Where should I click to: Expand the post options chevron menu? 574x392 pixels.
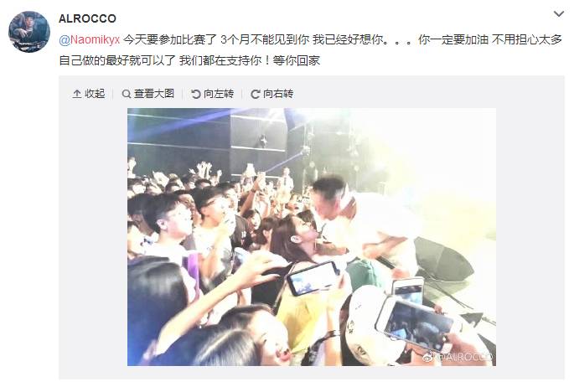tap(559, 14)
